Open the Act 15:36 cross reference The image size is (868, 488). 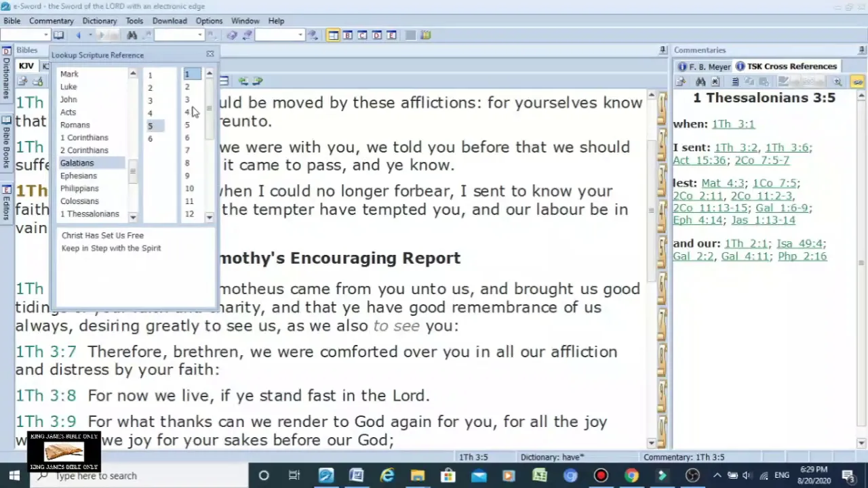click(699, 160)
